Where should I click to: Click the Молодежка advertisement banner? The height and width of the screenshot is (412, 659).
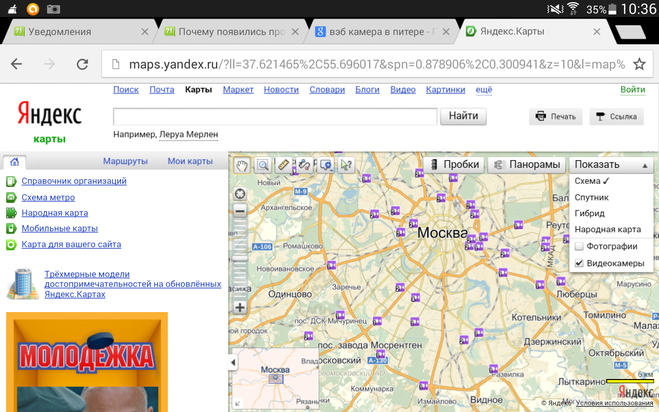(x=87, y=362)
